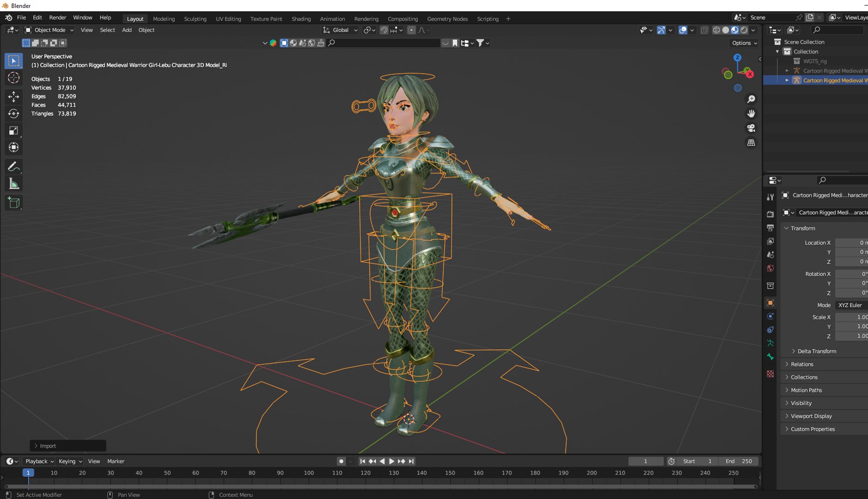Image resolution: width=868 pixels, height=499 pixels.
Task: Open the File menu
Action: (x=21, y=18)
